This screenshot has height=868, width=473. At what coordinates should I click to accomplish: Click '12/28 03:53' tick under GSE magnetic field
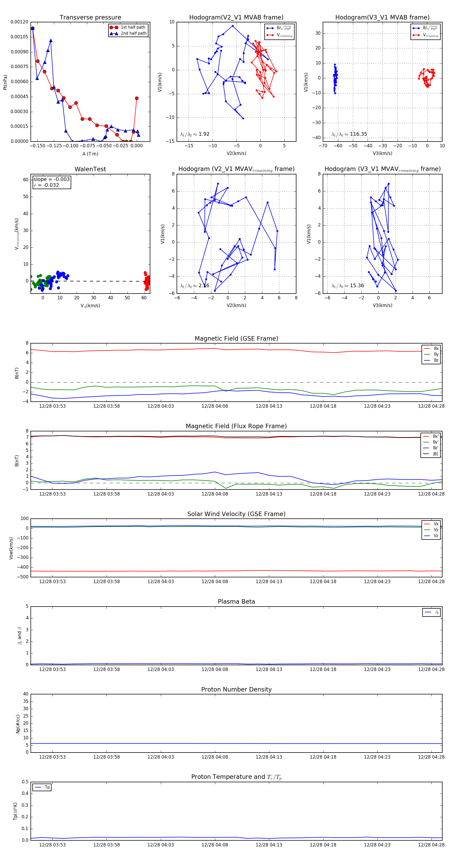[52, 406]
